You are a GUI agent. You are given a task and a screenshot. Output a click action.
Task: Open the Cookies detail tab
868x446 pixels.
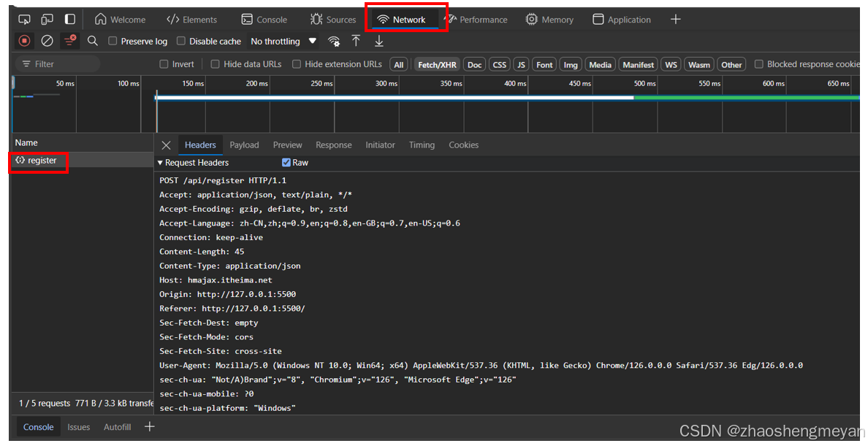point(463,145)
